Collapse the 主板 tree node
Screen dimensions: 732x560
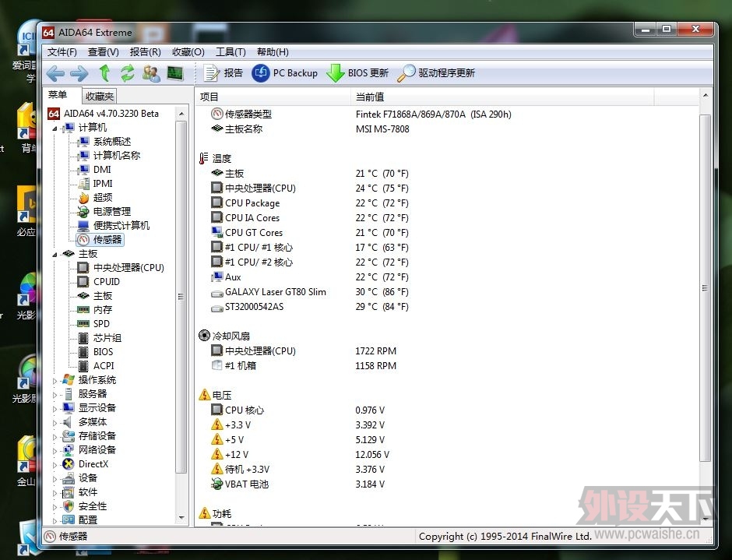coord(55,254)
